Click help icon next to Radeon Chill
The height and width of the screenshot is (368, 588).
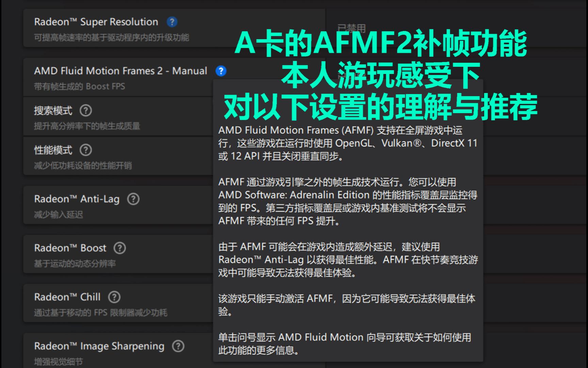pos(114,297)
